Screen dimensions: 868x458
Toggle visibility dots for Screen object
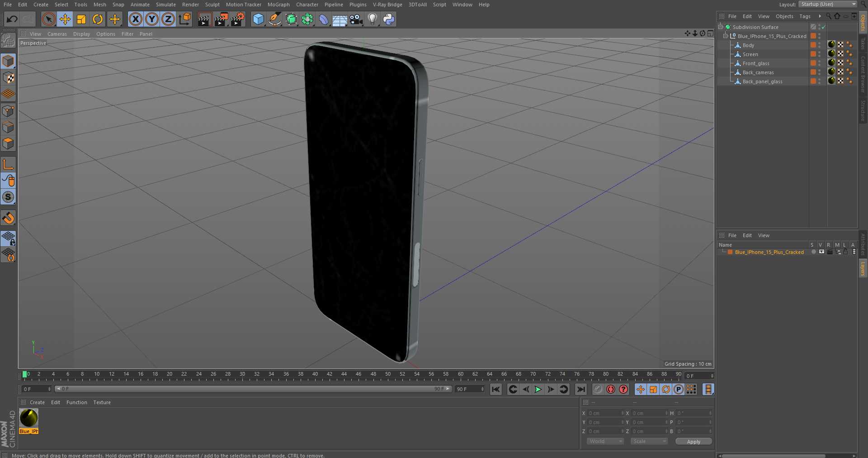click(x=820, y=54)
